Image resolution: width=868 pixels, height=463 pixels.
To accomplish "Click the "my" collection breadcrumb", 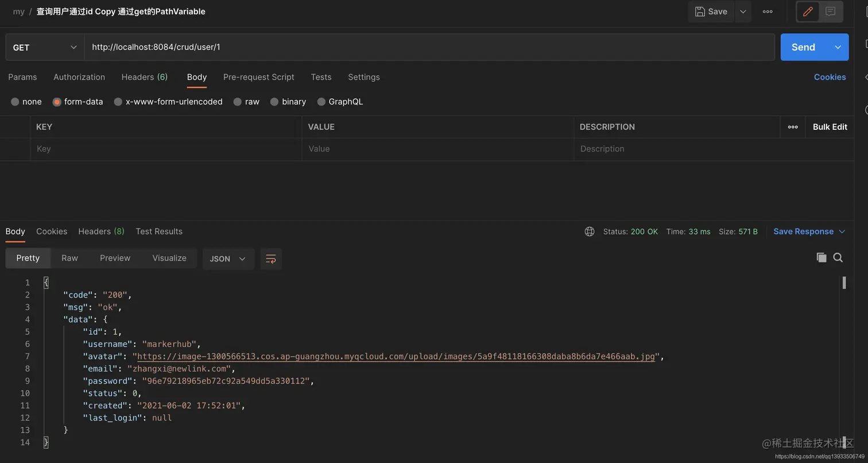I will coord(19,11).
